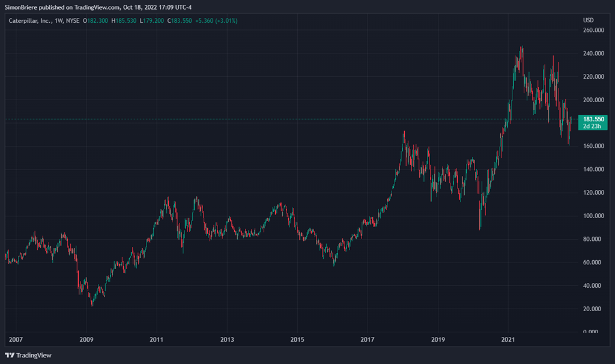Select 2015 on the time axis
615x364 pixels.
pos(297,339)
